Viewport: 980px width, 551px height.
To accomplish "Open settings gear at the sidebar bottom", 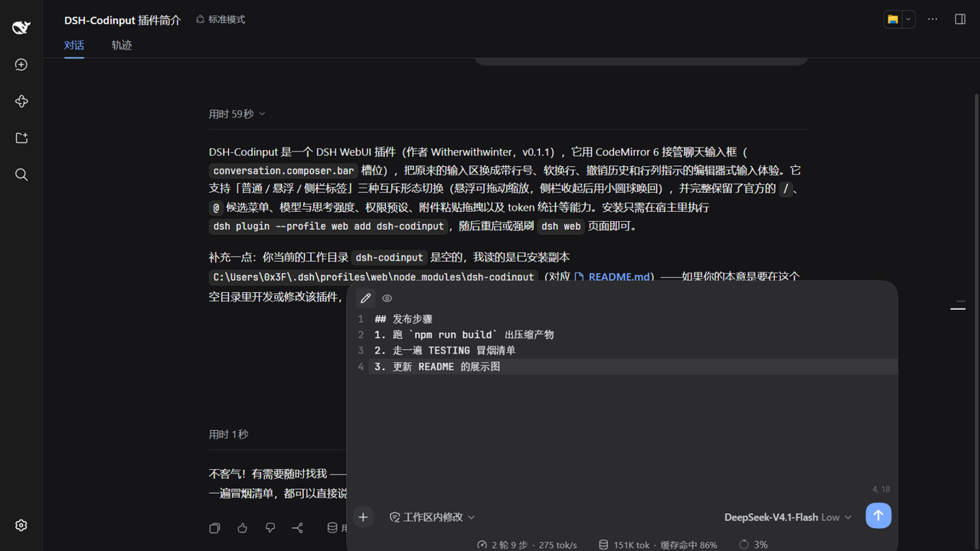I will 21,526.
